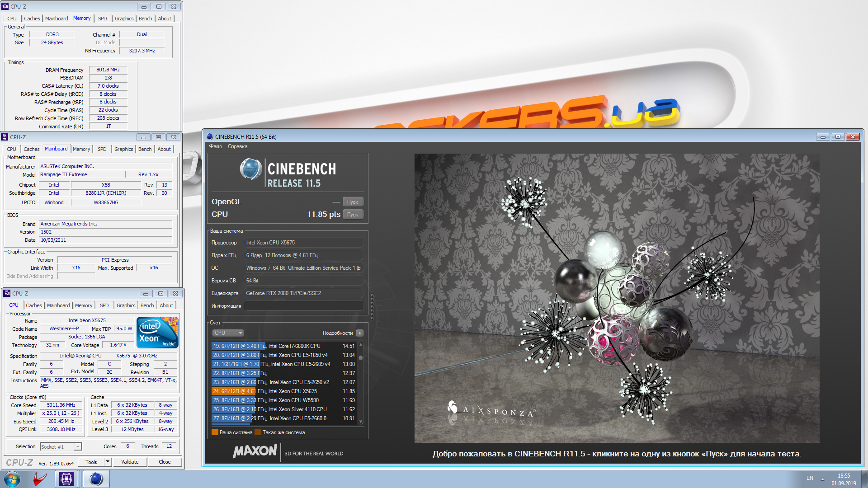Click title icon of Cinebench R11.5 window
Viewport: 868px width, 488px height.
click(210, 136)
